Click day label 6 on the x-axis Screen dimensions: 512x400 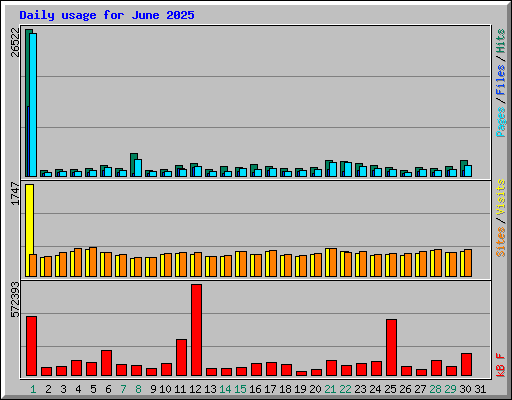click(x=108, y=389)
